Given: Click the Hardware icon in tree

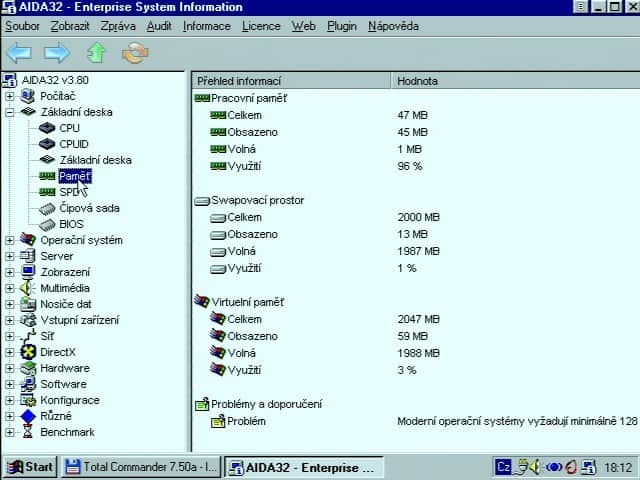Looking at the screenshot, I should (28, 368).
